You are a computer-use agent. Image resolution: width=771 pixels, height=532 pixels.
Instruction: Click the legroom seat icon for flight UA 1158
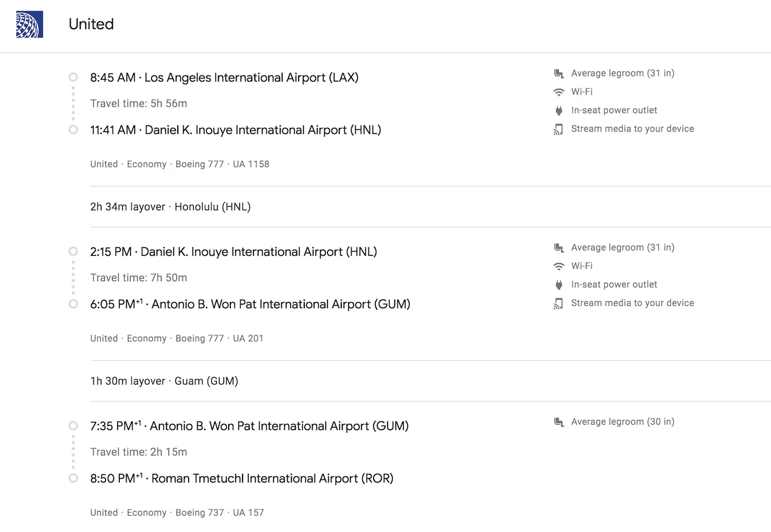pos(559,74)
